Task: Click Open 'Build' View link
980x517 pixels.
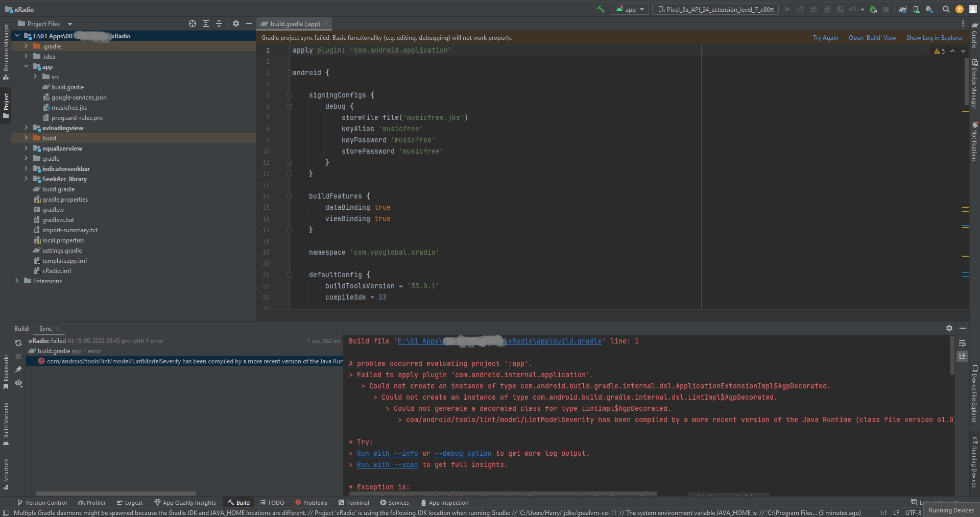Action: (x=872, y=38)
